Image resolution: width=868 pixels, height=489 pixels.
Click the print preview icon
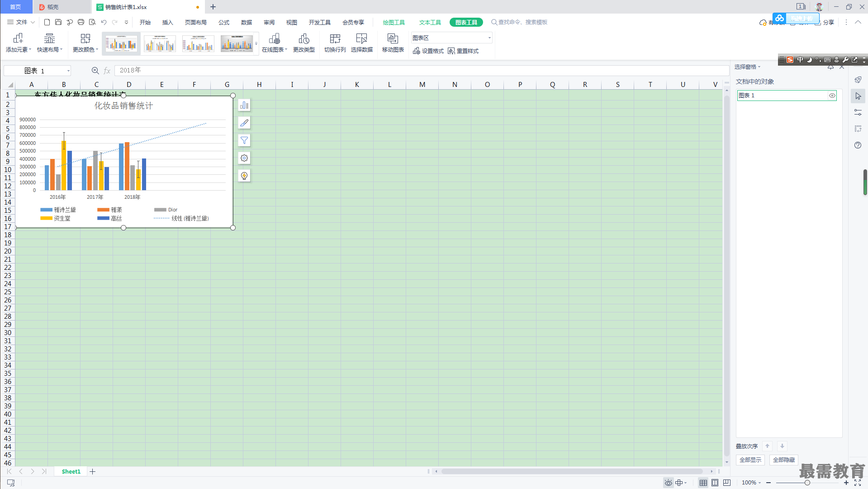coord(92,22)
